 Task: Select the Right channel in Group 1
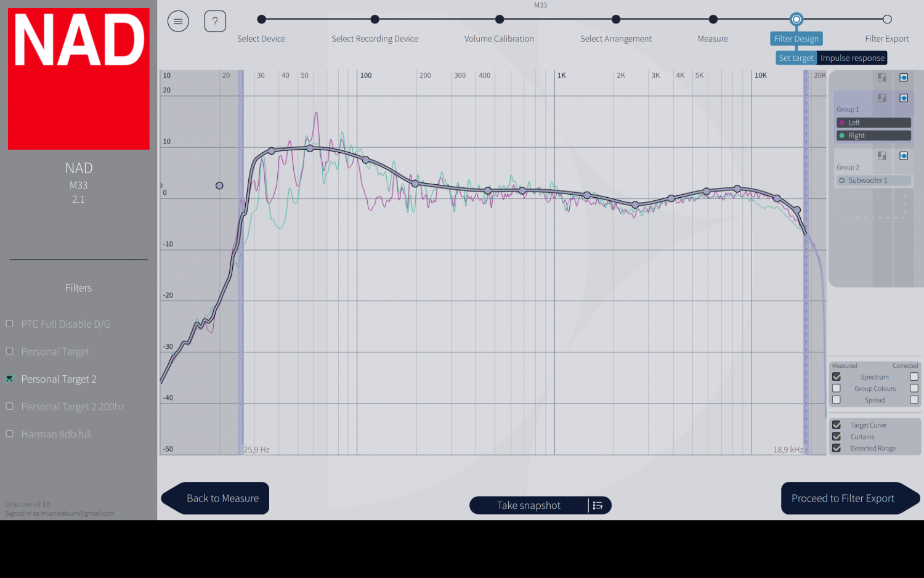point(873,136)
